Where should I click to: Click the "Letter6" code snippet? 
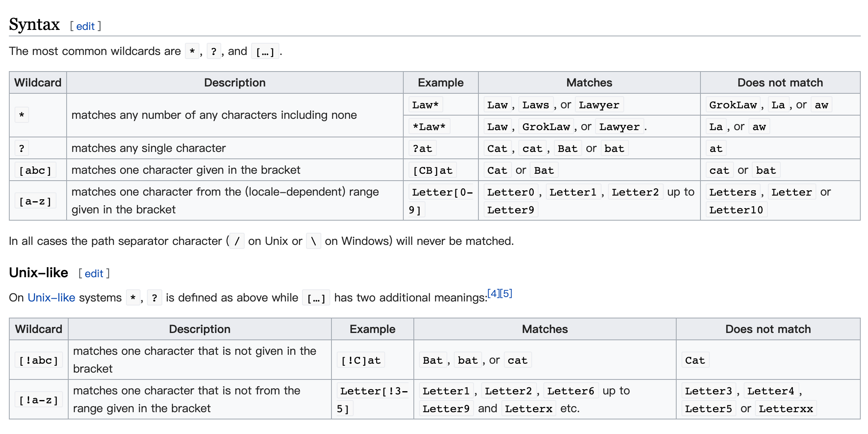tap(570, 391)
